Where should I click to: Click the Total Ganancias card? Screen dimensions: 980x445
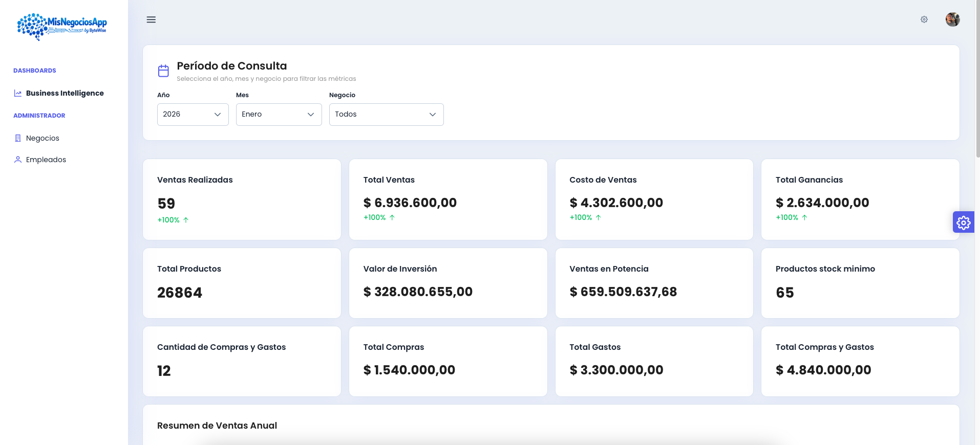coord(860,199)
